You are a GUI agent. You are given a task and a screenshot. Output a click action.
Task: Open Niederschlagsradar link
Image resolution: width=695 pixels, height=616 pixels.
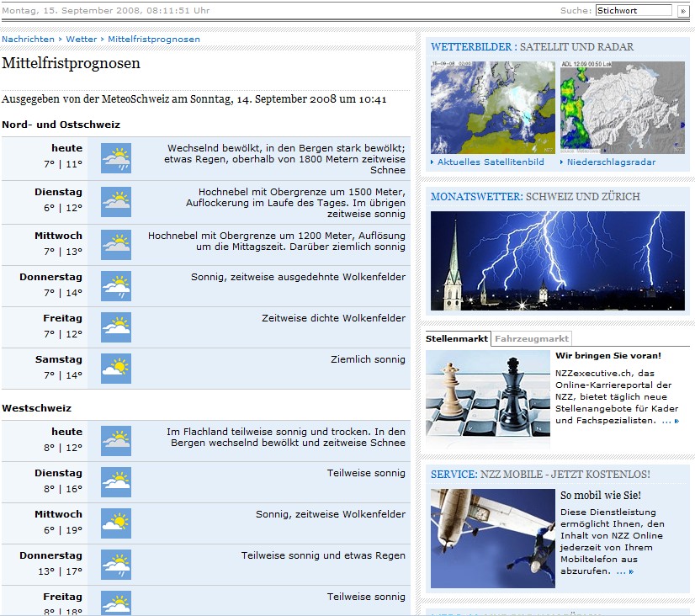pyautogui.click(x=611, y=162)
